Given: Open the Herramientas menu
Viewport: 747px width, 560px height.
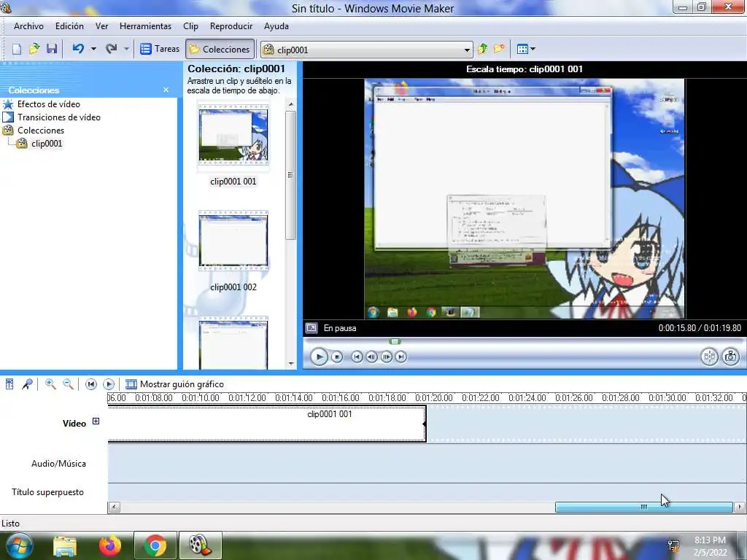Looking at the screenshot, I should click(x=145, y=26).
